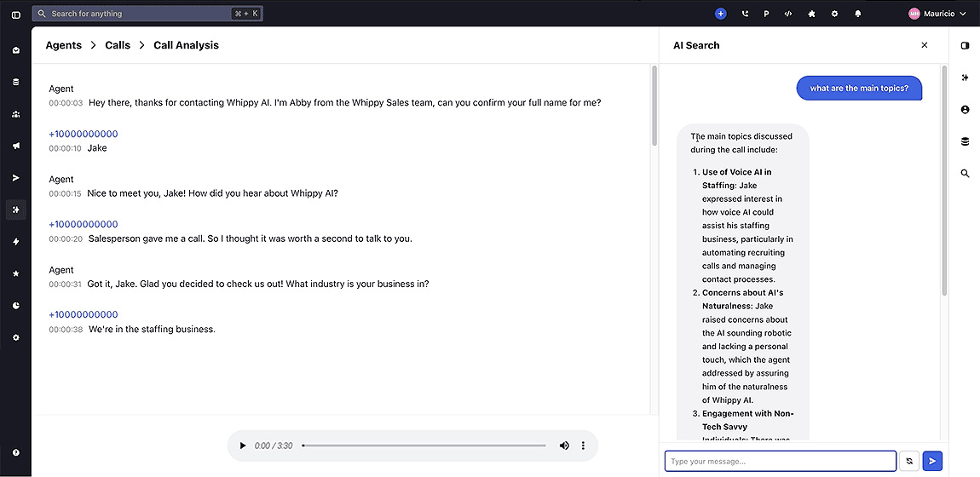Toggle the left sidebar collapse icon
The height and width of the screenshot is (477, 980).
15,14
